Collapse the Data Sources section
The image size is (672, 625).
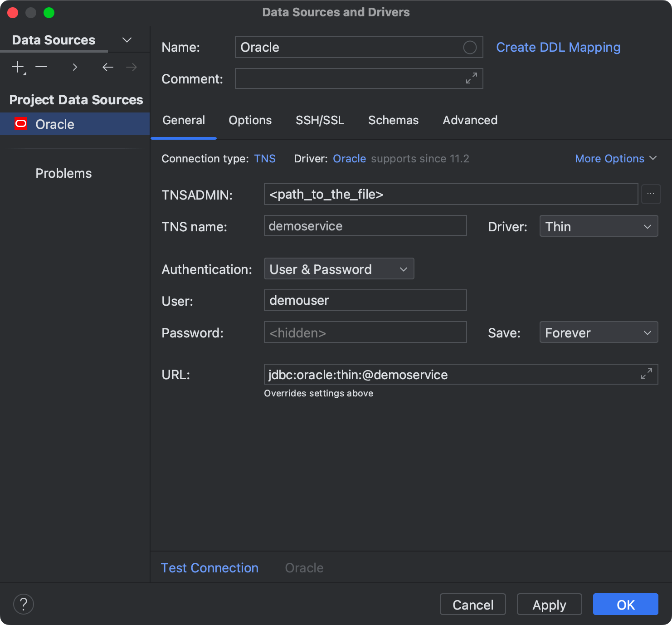pos(127,39)
